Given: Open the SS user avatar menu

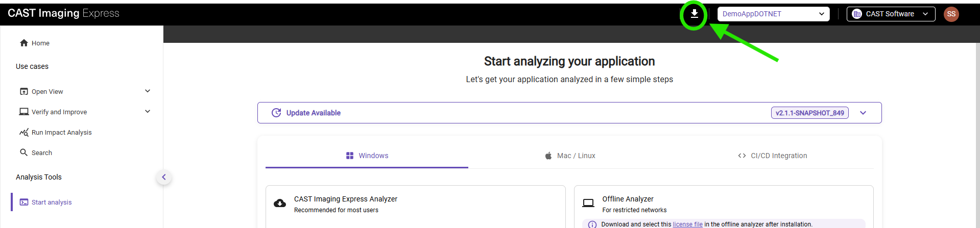Looking at the screenshot, I should click(951, 14).
